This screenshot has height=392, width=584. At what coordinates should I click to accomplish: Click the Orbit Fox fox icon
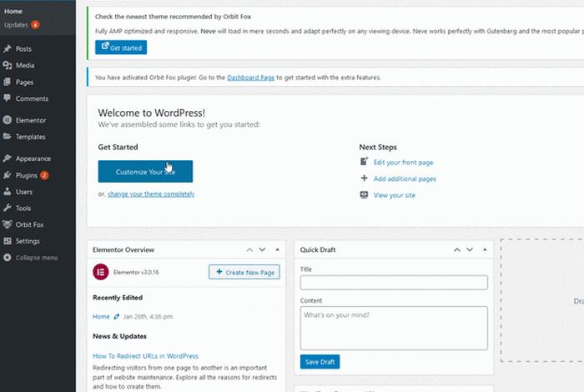click(7, 224)
